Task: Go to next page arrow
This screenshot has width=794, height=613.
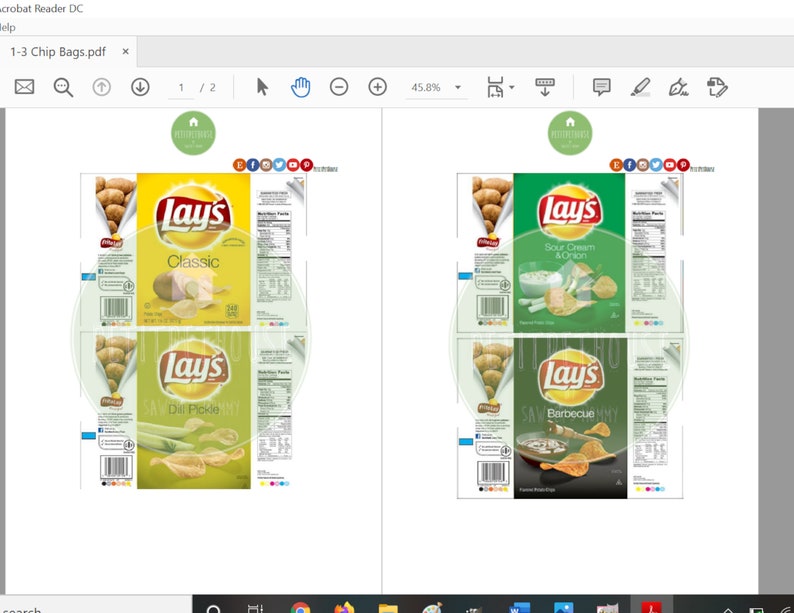Action: [x=140, y=87]
